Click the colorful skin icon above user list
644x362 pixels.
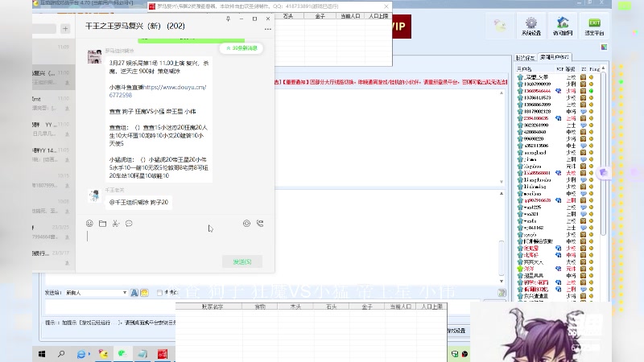point(605,47)
